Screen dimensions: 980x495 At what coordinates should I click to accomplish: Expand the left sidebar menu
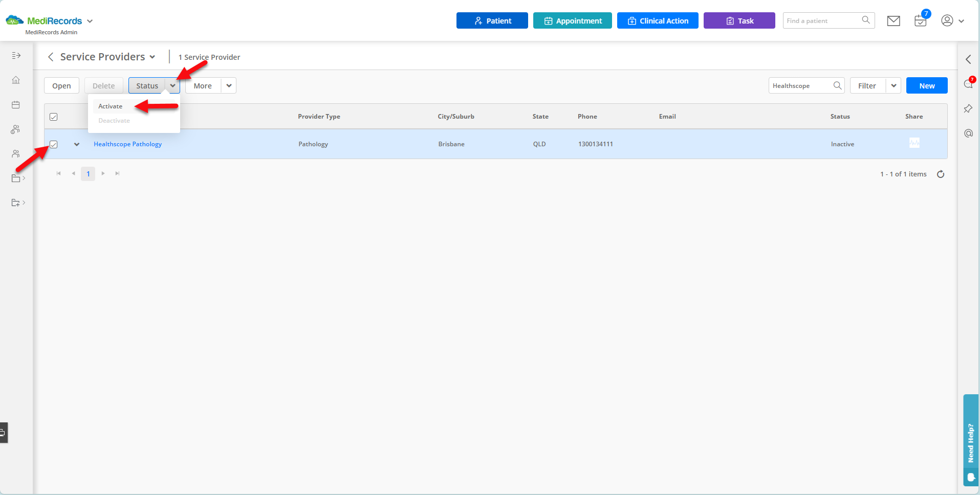tap(16, 55)
